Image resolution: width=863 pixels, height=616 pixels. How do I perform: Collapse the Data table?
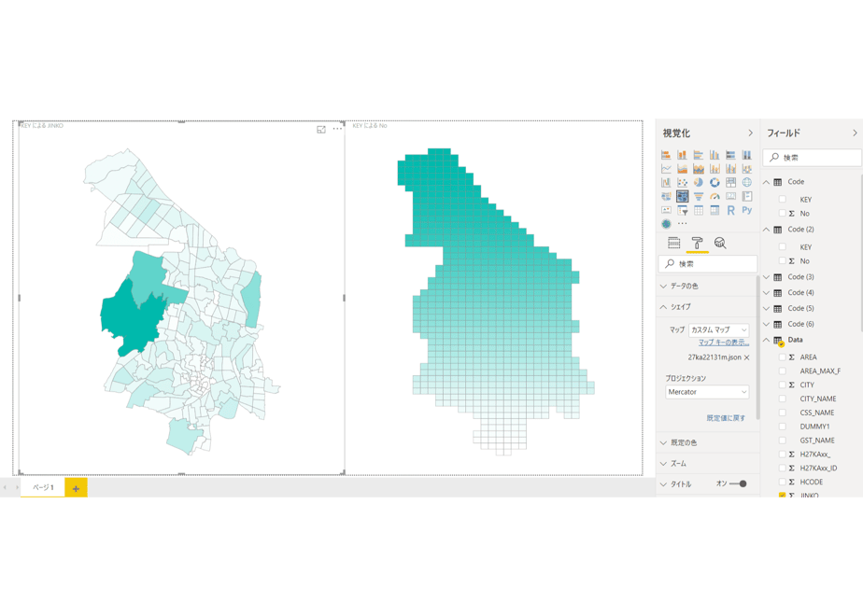tap(766, 340)
